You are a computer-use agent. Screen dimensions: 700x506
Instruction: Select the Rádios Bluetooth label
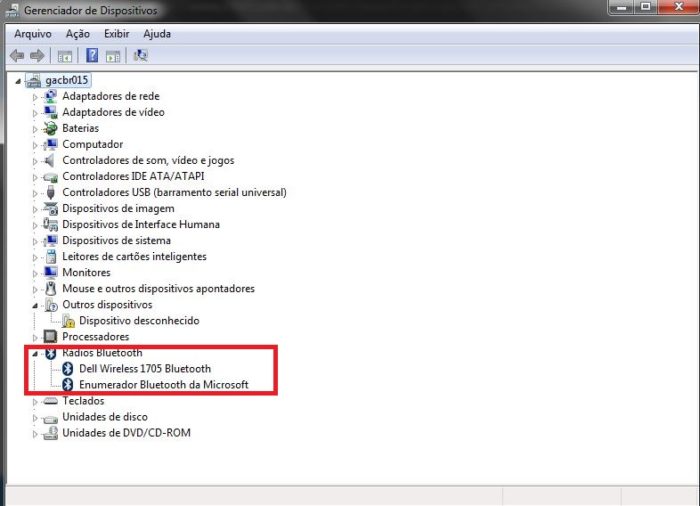102,352
